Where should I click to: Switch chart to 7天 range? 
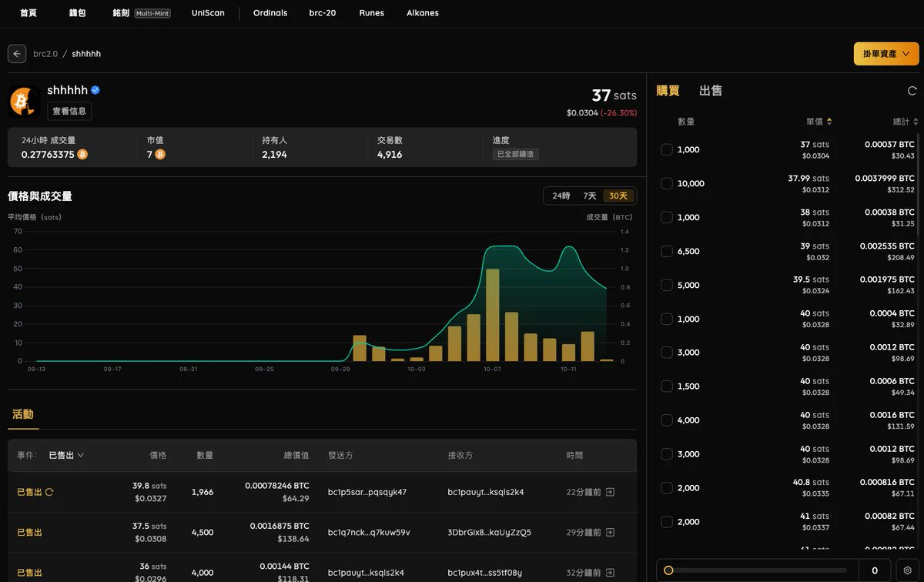(590, 196)
